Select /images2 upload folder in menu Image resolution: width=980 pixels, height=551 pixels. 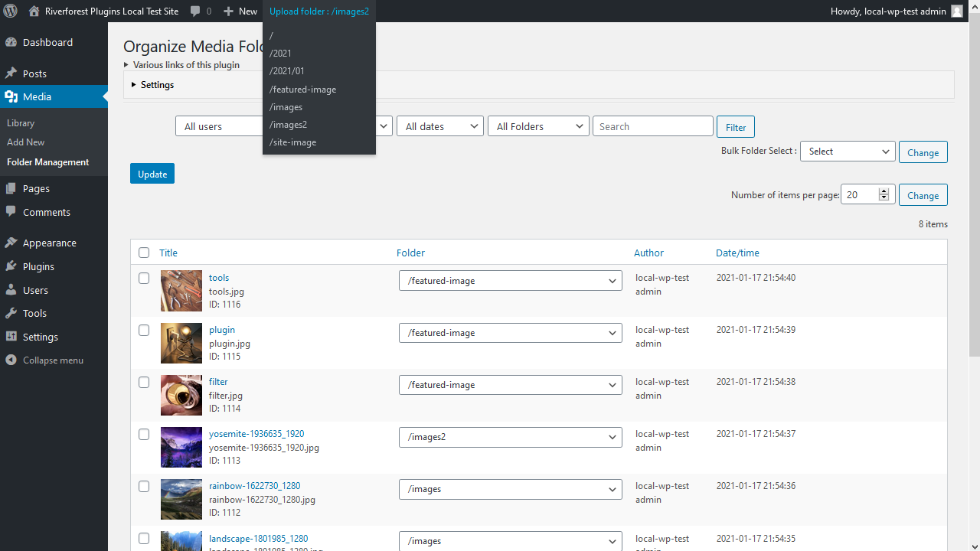click(319, 125)
